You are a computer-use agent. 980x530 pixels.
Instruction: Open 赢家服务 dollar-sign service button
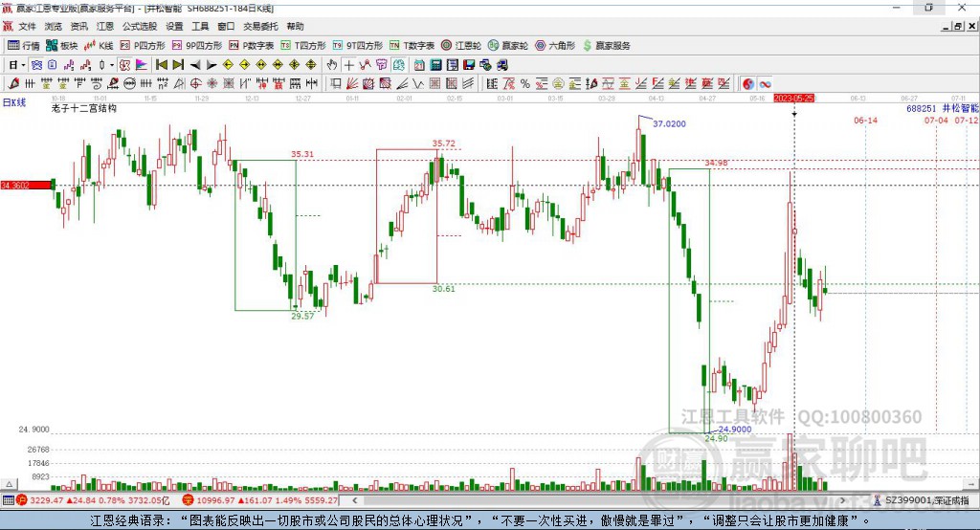606,46
